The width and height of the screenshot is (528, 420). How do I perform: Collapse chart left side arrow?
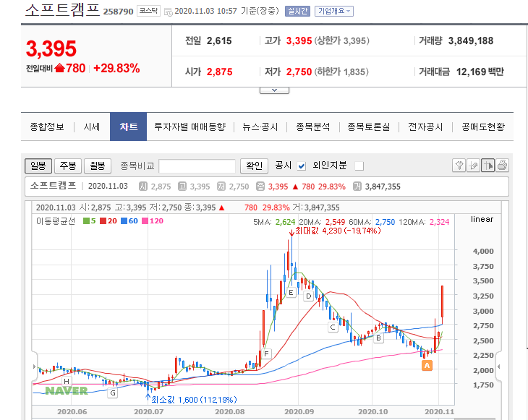34,367
